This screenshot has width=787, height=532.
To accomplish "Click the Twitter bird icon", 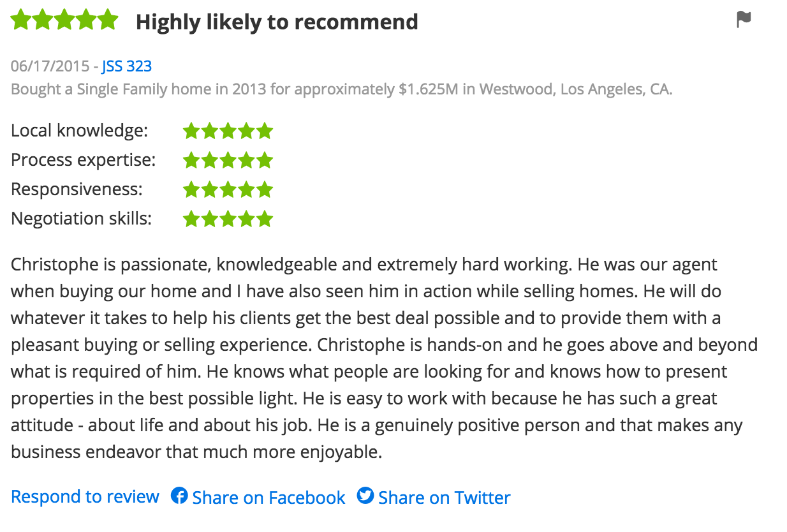I will click(x=365, y=496).
